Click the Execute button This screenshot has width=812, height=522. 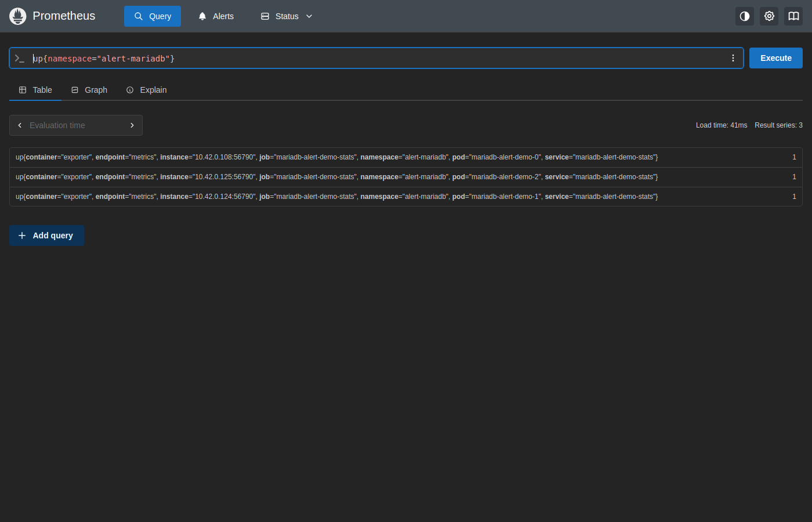776,58
